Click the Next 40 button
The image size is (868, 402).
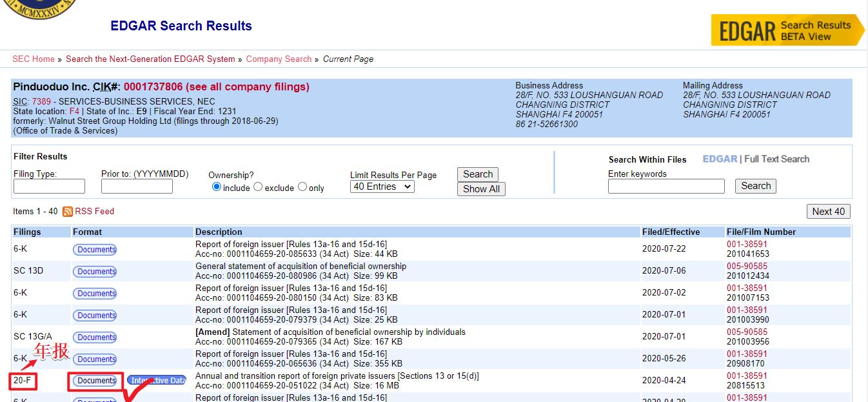pyautogui.click(x=828, y=212)
